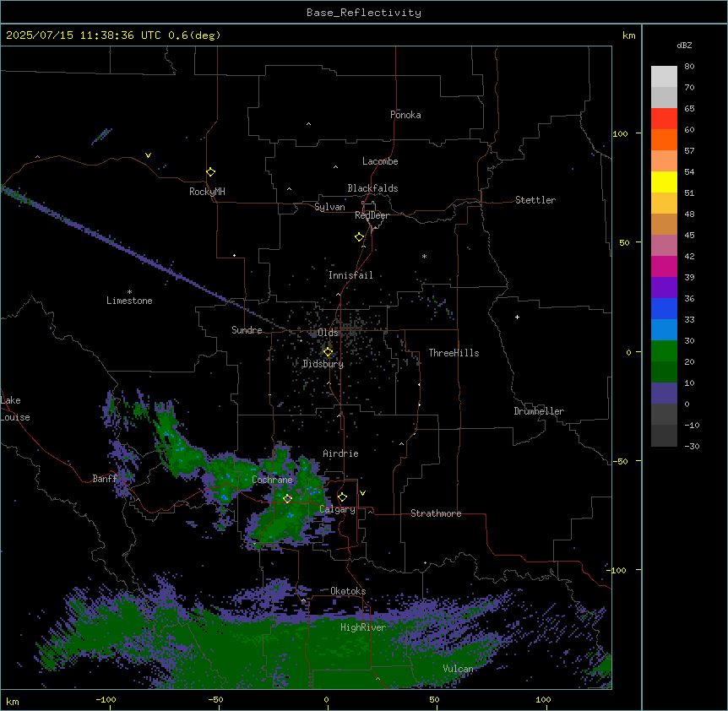This screenshot has width=728, height=711.
Task: Click the 100 tick on the right axis
Action: [620, 133]
